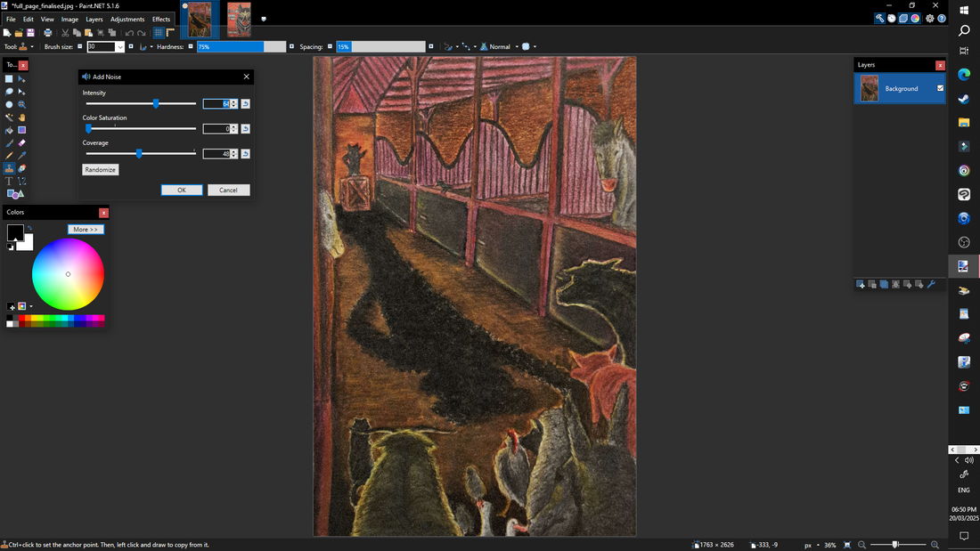Open the Brush size dropdown
The width and height of the screenshot is (980, 551).
coord(120,47)
